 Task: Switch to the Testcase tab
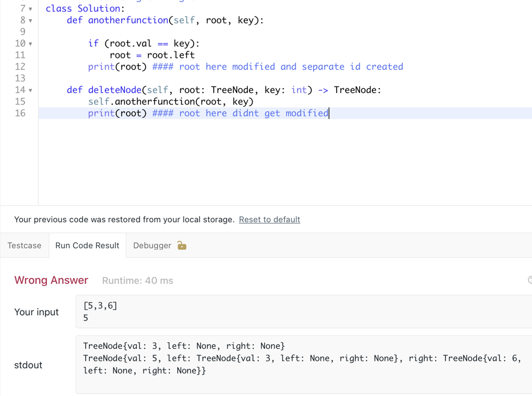point(24,246)
